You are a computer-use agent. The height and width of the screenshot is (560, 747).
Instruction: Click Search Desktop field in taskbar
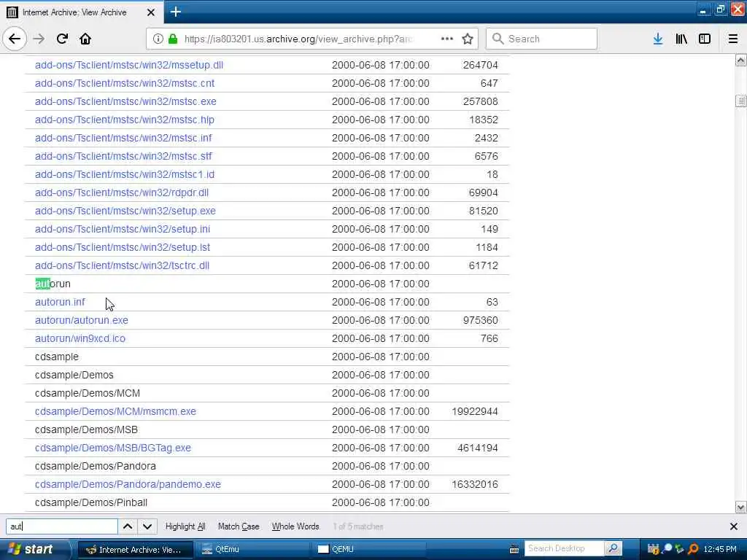coord(564,548)
